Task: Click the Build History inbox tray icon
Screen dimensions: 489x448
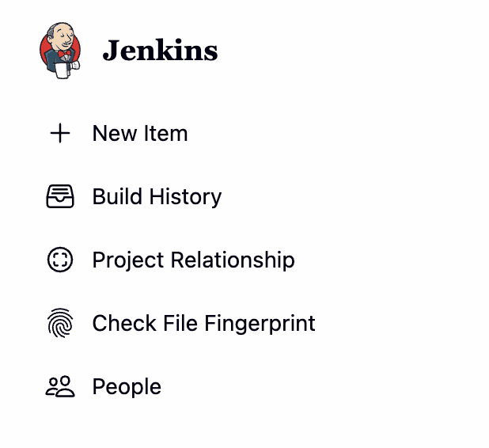Action: point(60,197)
